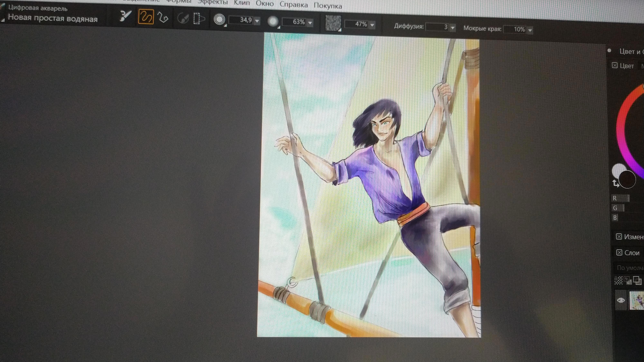The height and width of the screenshot is (362, 644).
Task: Expand the opacity 63% dropdown
Action: click(310, 23)
